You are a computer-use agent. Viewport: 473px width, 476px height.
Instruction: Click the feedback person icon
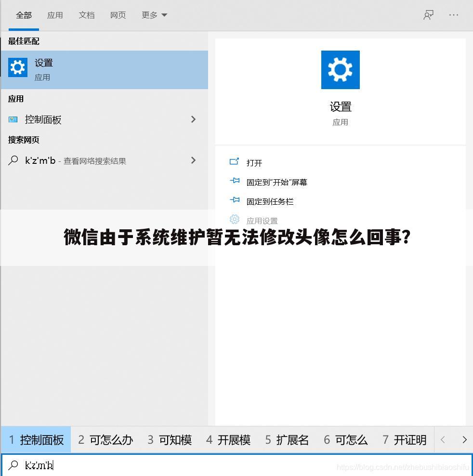click(x=428, y=15)
